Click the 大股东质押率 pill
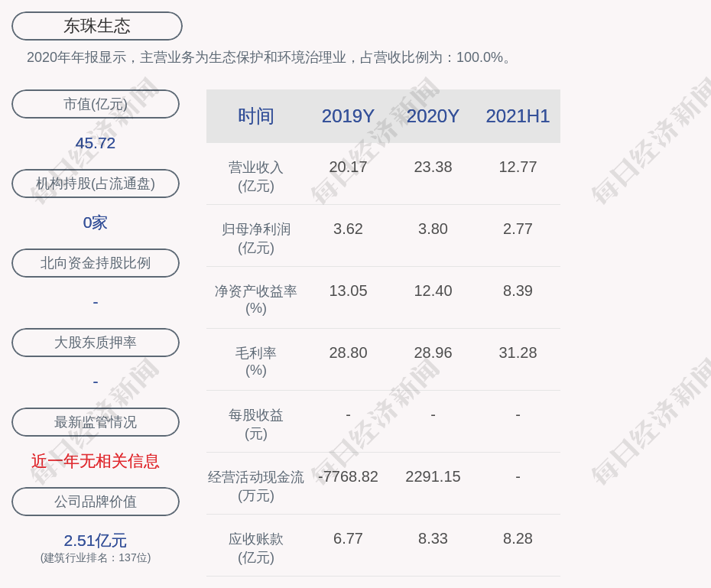The width and height of the screenshot is (711, 588). [x=96, y=343]
